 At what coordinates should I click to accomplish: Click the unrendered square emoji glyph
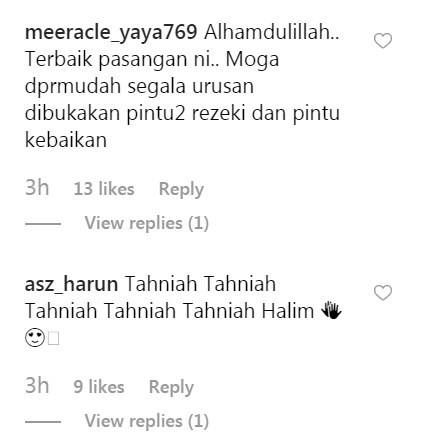pyautogui.click(x=54, y=339)
